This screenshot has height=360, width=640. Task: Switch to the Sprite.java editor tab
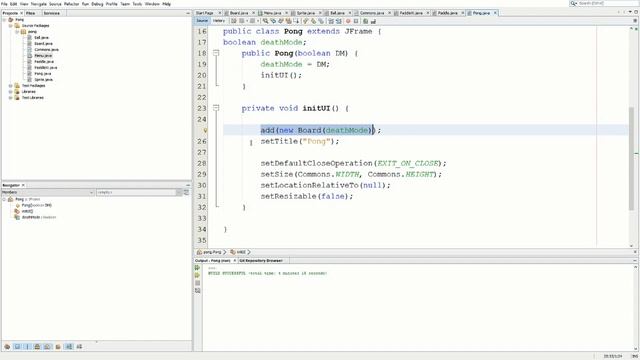coord(306,13)
